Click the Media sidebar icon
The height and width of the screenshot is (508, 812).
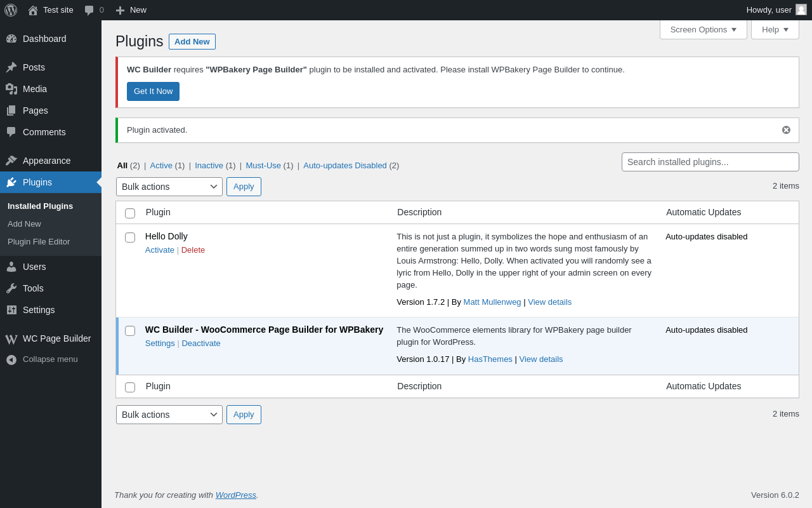pos(11,89)
